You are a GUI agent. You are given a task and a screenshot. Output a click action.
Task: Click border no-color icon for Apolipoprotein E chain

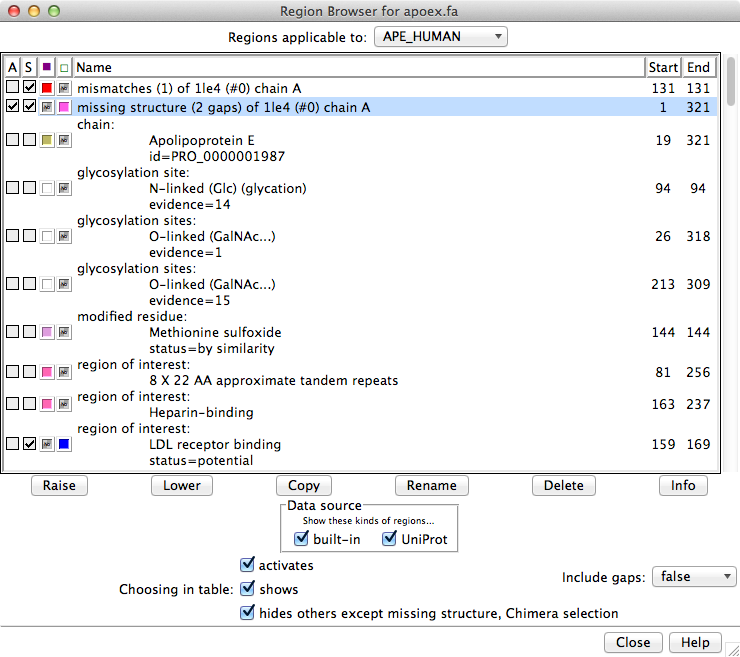[x=64, y=140]
